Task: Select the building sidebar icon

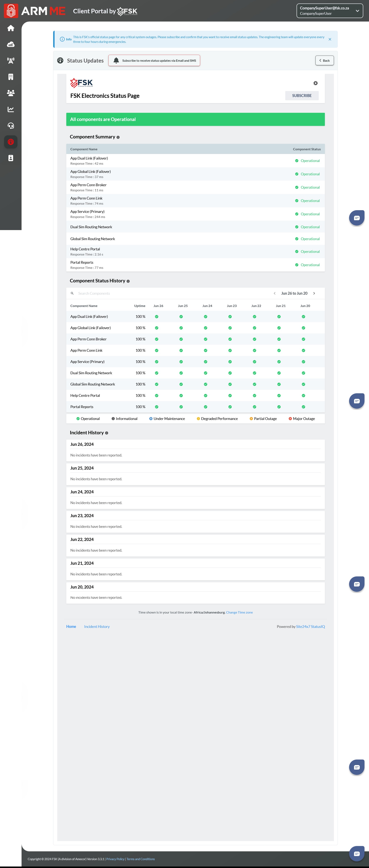Action: (11, 77)
